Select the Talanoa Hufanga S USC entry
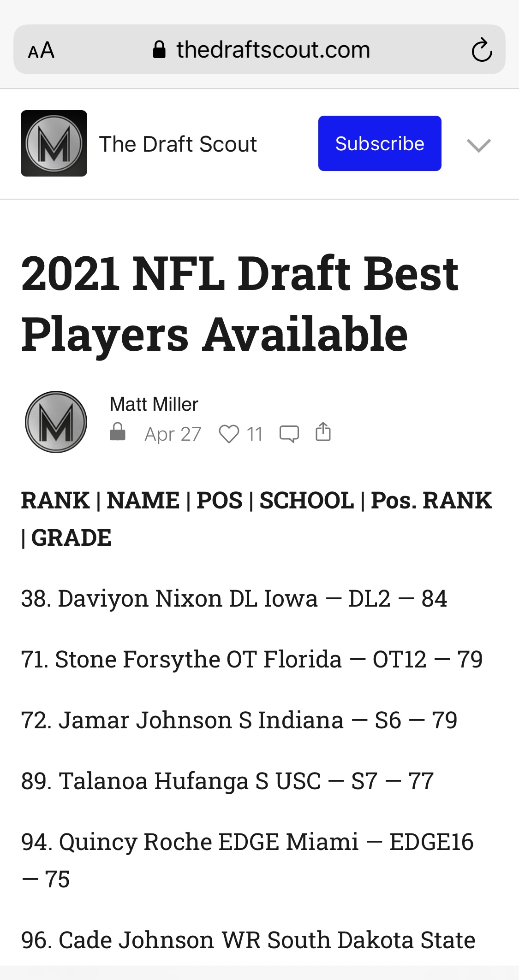Screen dimensions: 519x980 tap(227, 781)
